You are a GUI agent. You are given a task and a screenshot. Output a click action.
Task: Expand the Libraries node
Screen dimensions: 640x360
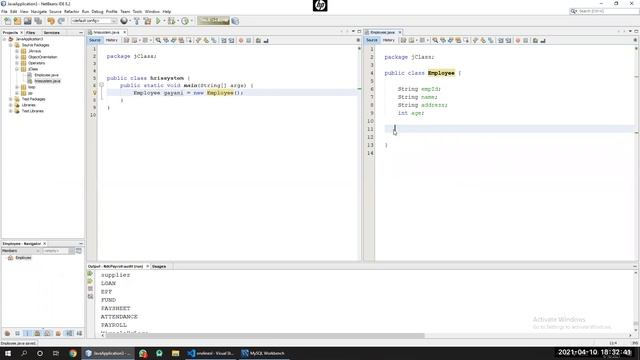11,105
